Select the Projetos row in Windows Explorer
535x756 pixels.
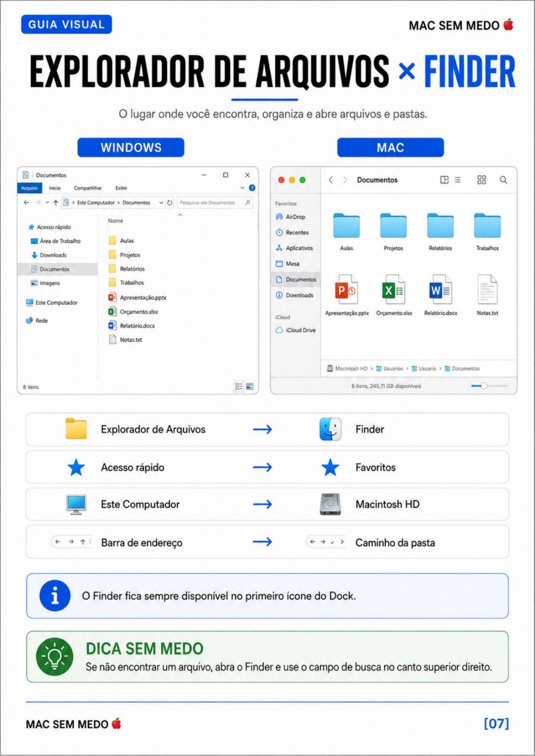[x=124, y=254]
